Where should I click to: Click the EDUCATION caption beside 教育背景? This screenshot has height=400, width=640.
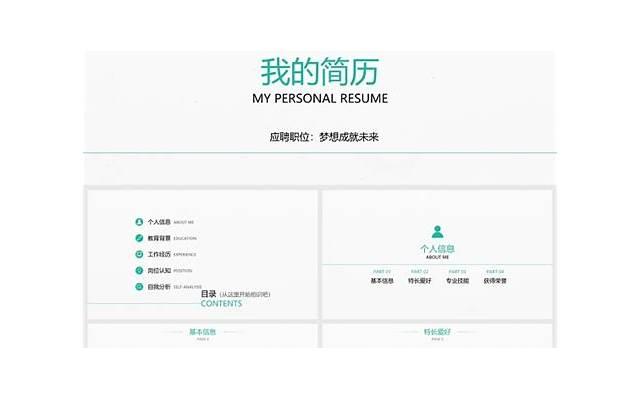(185, 238)
